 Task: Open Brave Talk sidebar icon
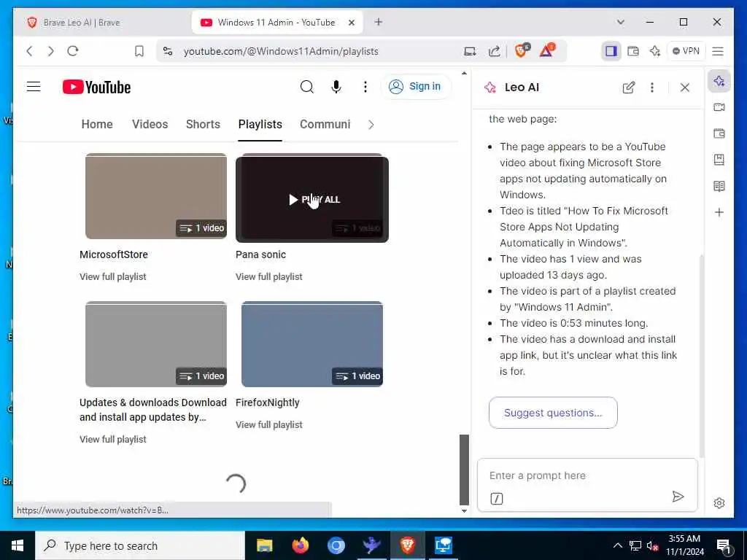tap(719, 107)
